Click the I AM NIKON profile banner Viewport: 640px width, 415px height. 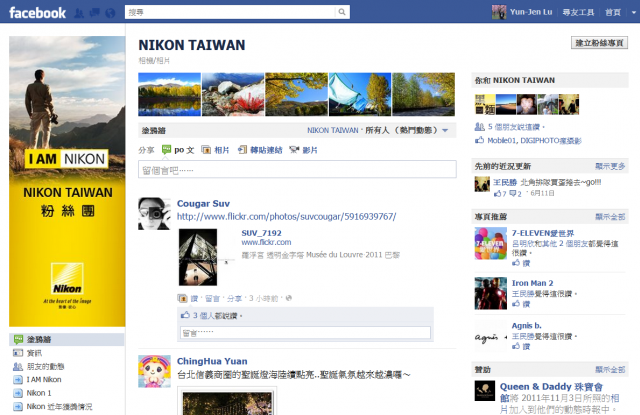tap(67, 181)
